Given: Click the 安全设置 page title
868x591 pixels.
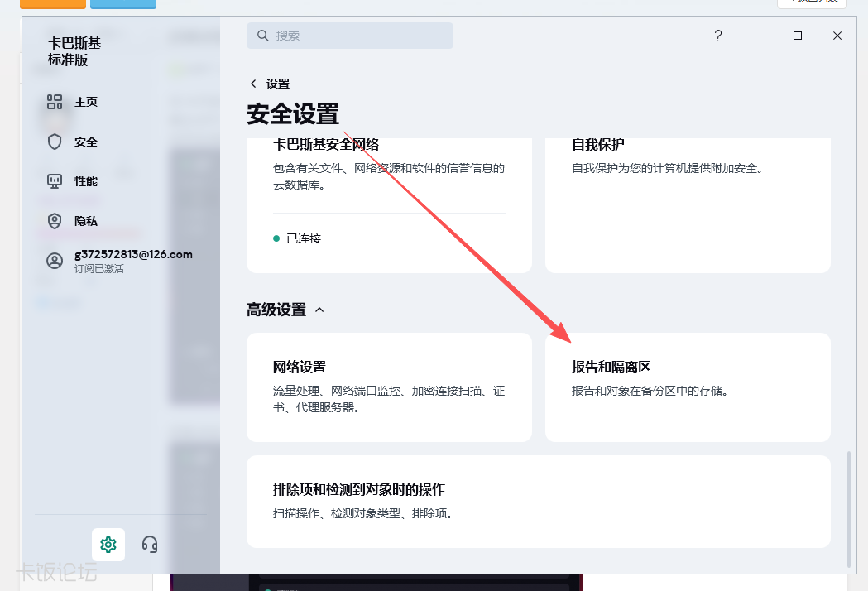Looking at the screenshot, I should tap(293, 114).
